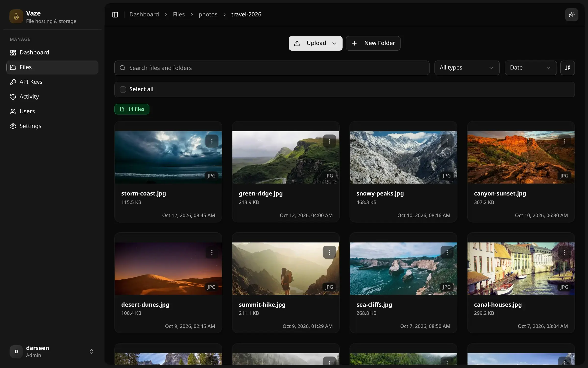Open API Keys page
This screenshot has height=368, width=588.
[x=52, y=82]
